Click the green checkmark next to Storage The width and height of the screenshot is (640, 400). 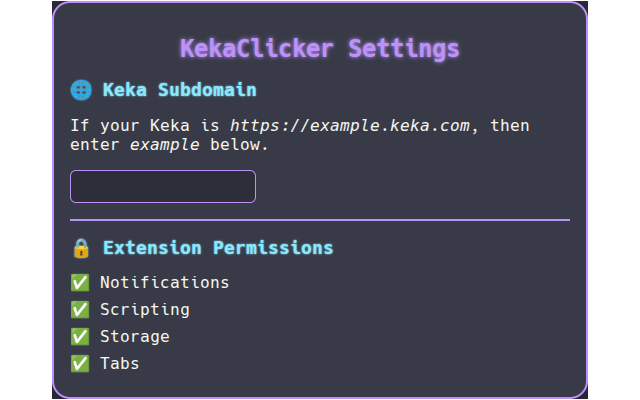(80, 337)
